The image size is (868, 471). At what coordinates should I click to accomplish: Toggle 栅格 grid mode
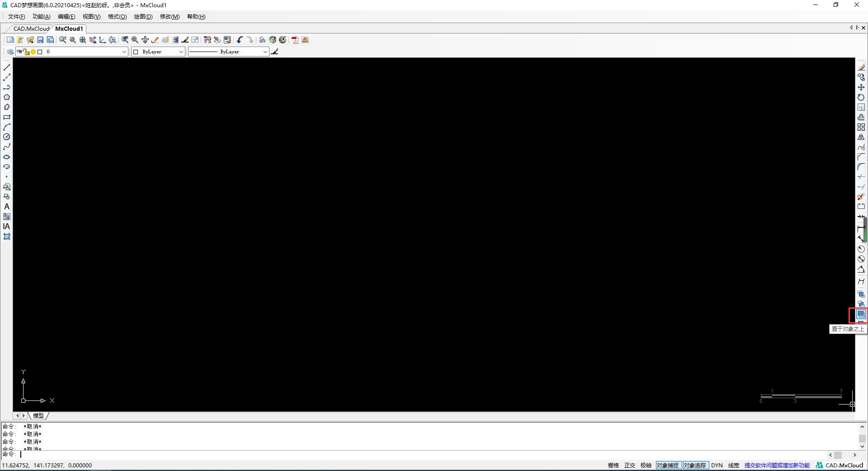[613, 465]
